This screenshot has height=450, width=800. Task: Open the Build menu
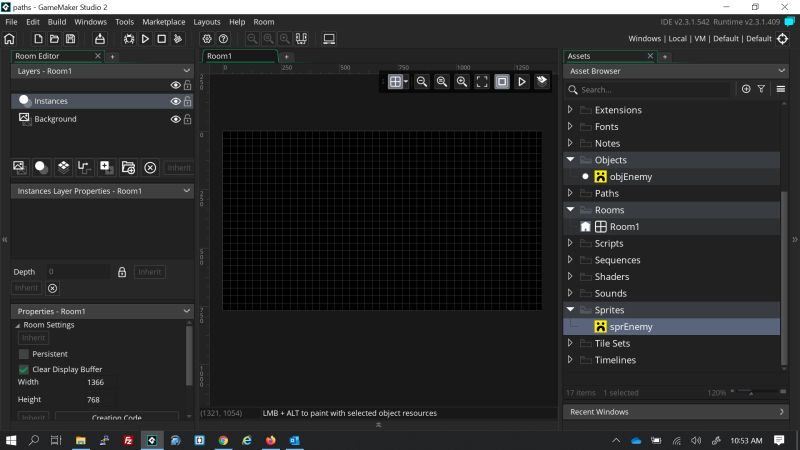click(x=57, y=22)
